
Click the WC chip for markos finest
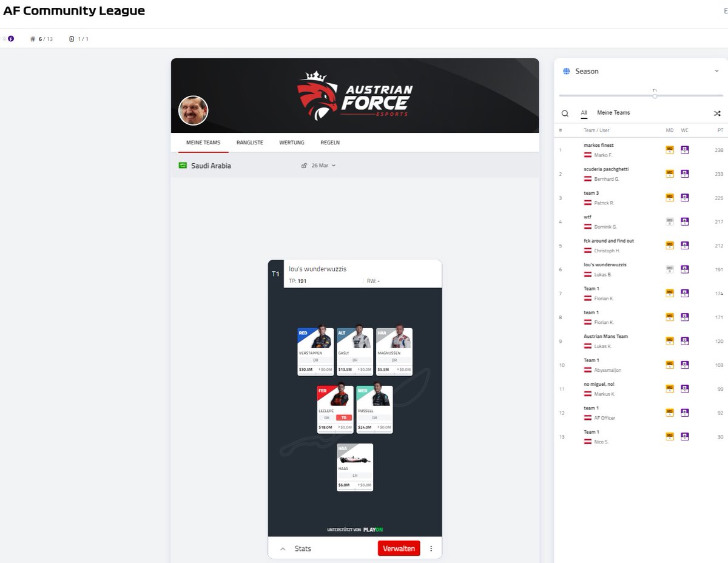684,149
